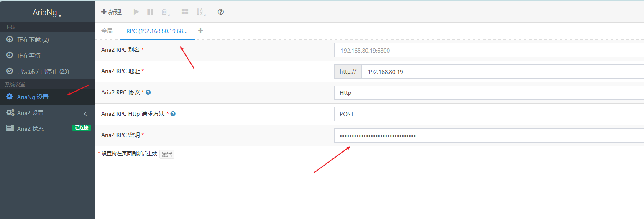Open the A-Z sort order icon

[201, 12]
